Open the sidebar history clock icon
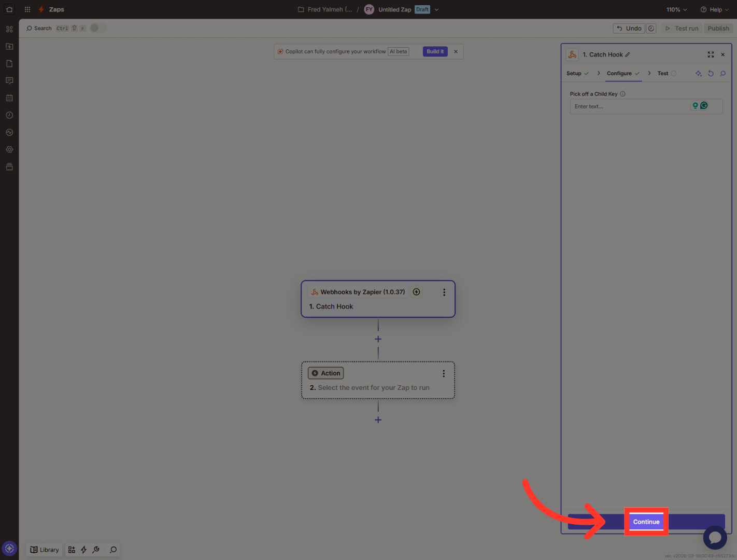The height and width of the screenshot is (560, 737). [9, 115]
